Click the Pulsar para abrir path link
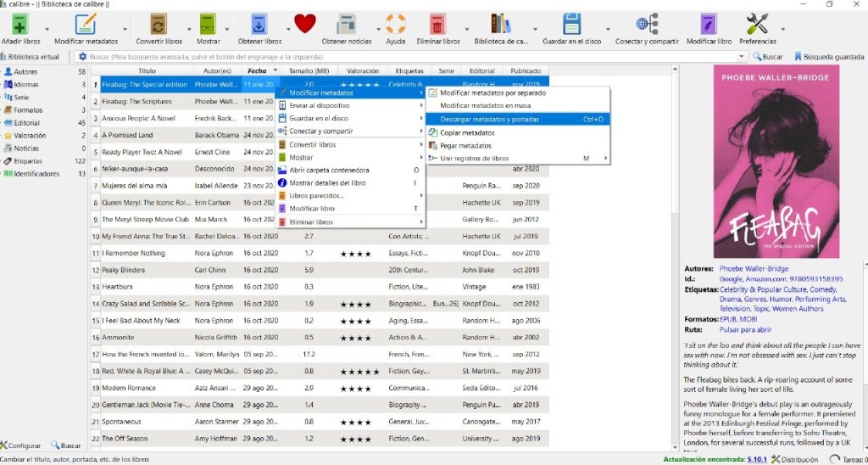 (739, 329)
